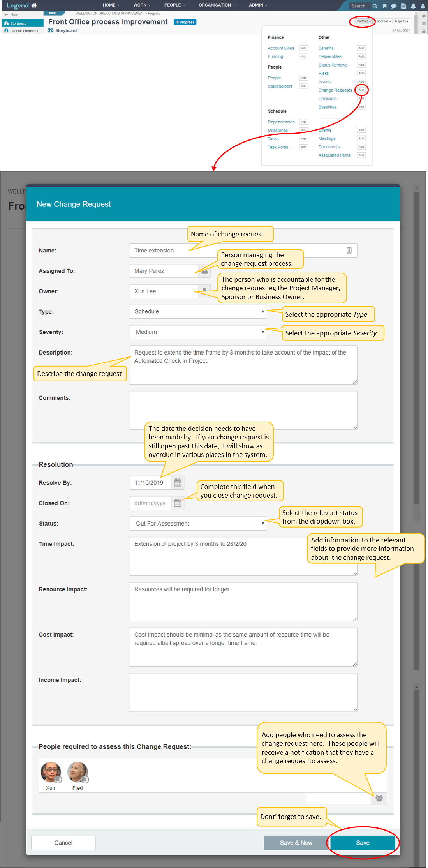
Task: Open the Type dropdown showing Schedule
Action: click(198, 312)
